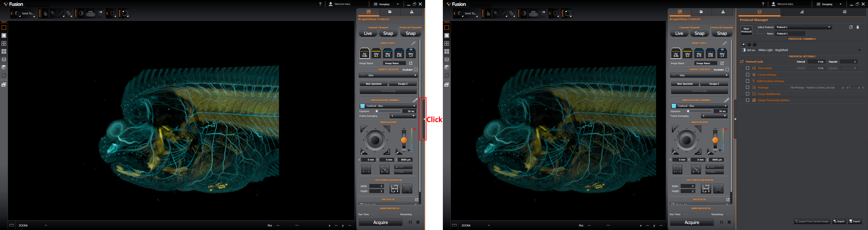Open the binary 110 010 tab
This screenshot has width=868, height=230.
point(844,12)
